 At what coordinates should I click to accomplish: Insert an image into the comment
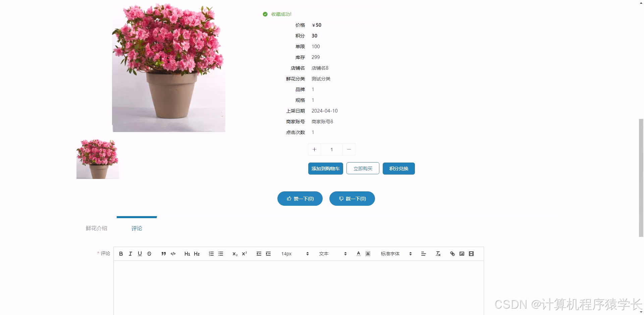(x=462, y=254)
